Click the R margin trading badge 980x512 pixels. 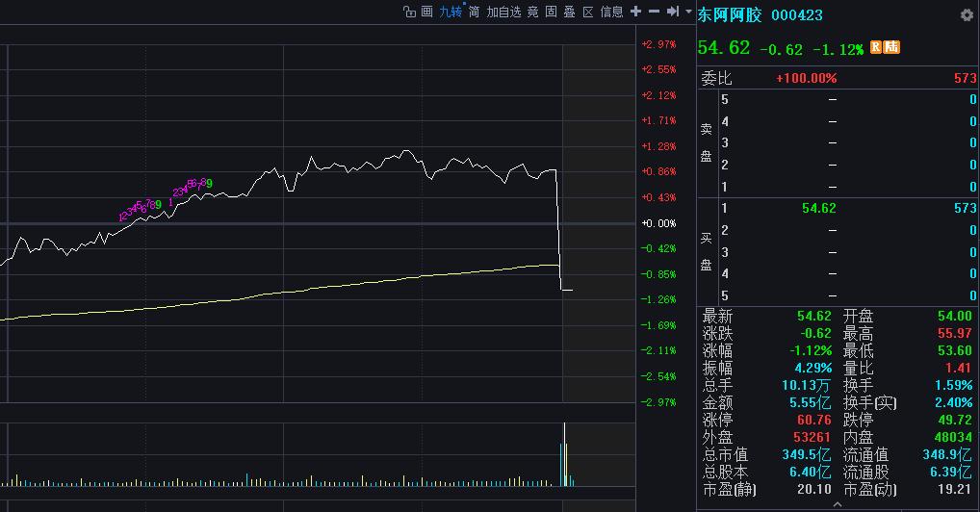click(876, 47)
